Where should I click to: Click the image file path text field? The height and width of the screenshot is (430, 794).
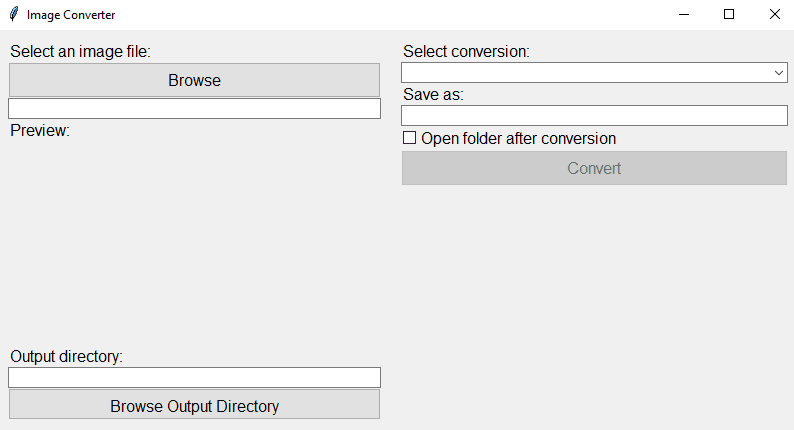(x=194, y=109)
